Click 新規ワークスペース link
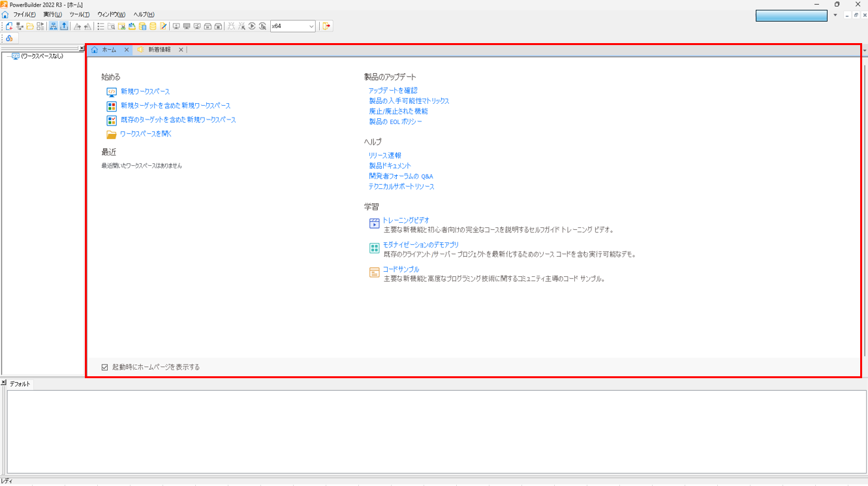868x486 pixels. coord(145,91)
